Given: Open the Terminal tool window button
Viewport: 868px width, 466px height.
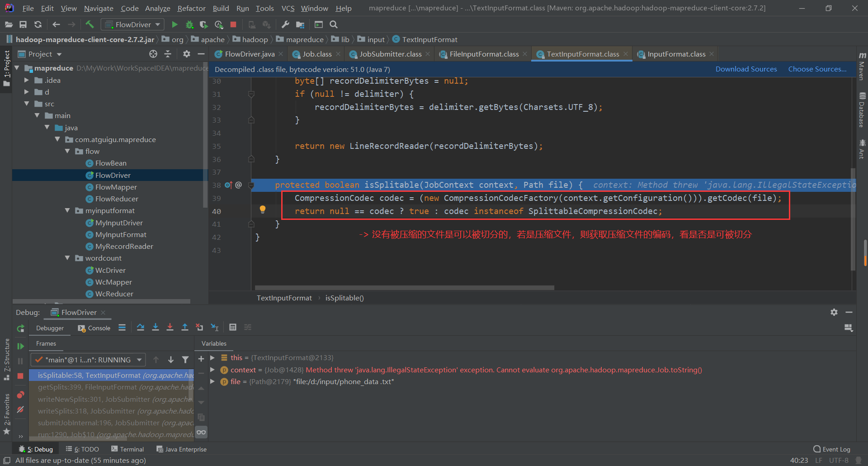Looking at the screenshot, I should click(127, 449).
